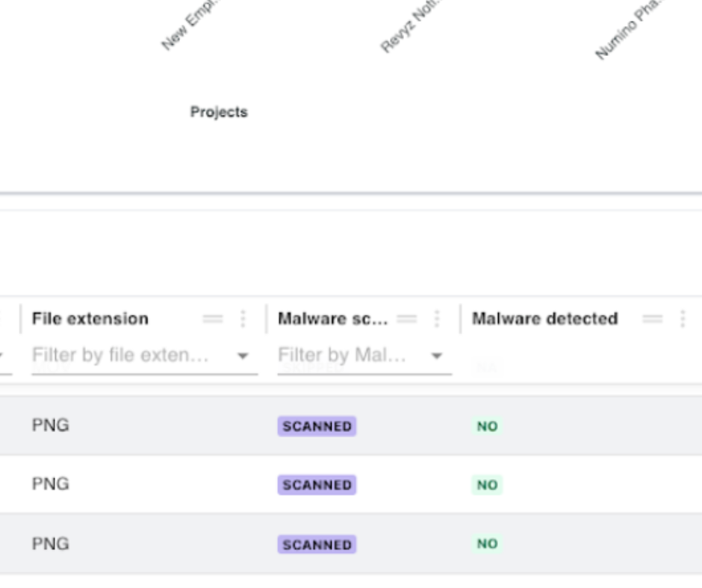Select the PNG cell in the third row
Viewport: 702px width, 588px height.
coord(50,544)
